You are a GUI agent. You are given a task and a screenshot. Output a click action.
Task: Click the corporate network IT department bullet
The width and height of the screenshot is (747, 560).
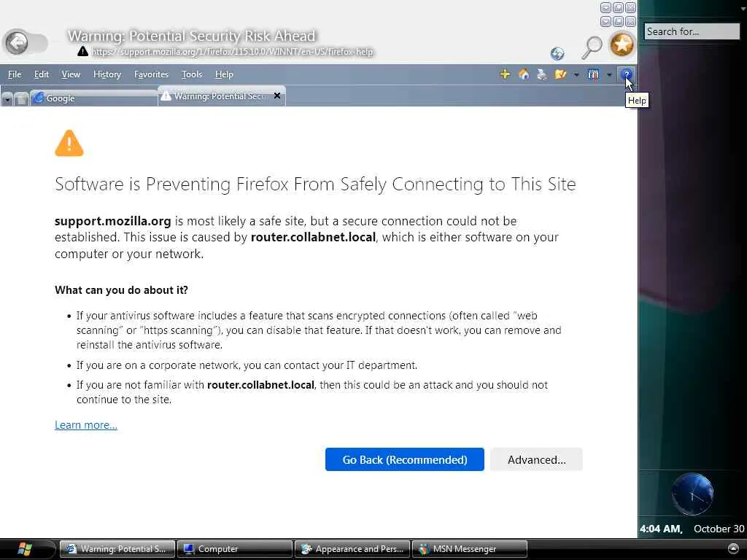(247, 365)
